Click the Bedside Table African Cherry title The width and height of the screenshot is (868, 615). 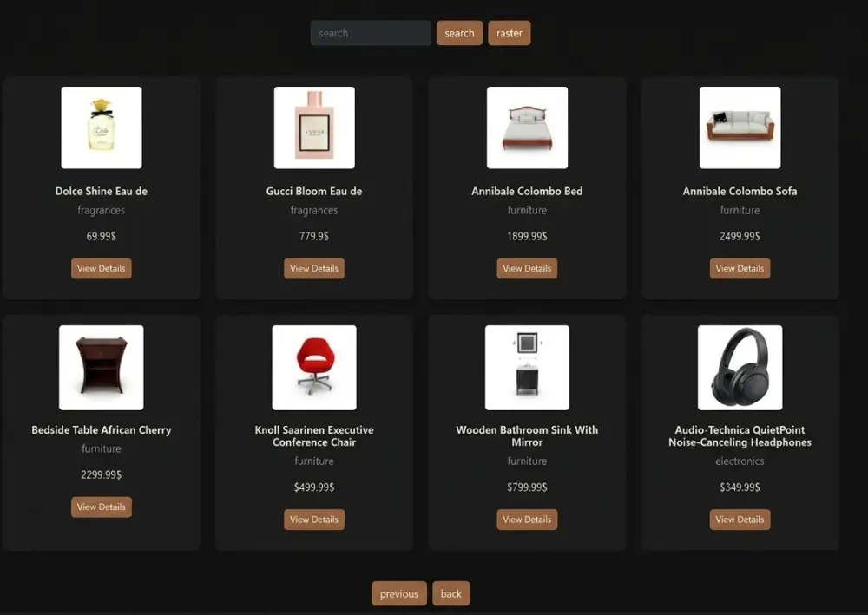pos(102,429)
